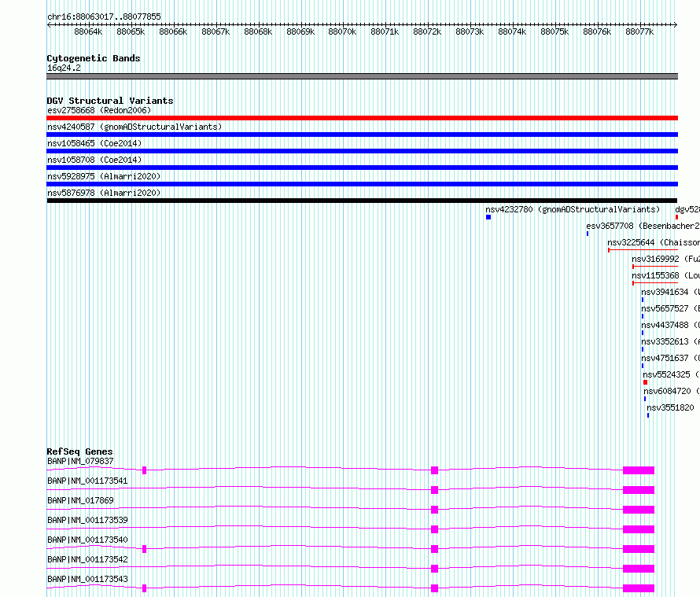Click the 88064k ruler tick label

click(x=88, y=31)
